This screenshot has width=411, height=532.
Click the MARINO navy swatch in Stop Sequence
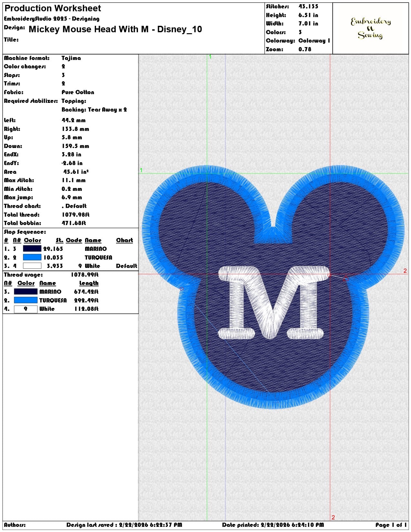(32, 249)
